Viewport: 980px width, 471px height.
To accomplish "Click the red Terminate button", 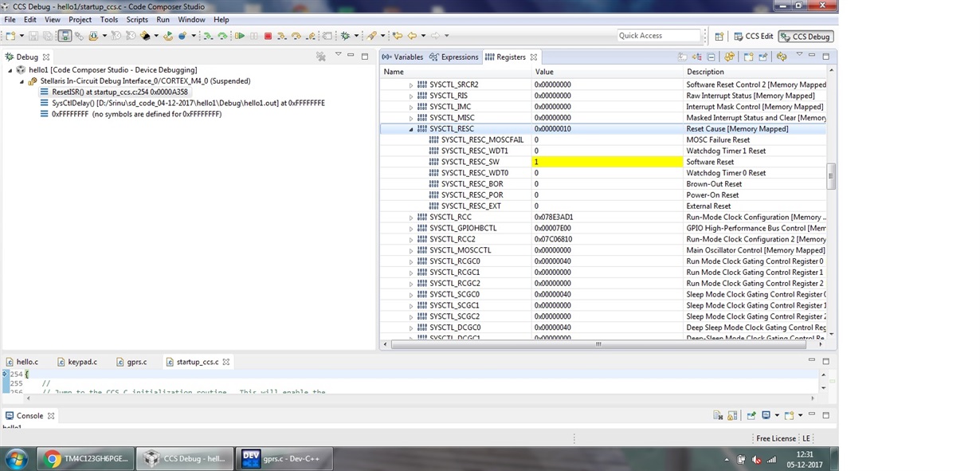I will click(268, 36).
